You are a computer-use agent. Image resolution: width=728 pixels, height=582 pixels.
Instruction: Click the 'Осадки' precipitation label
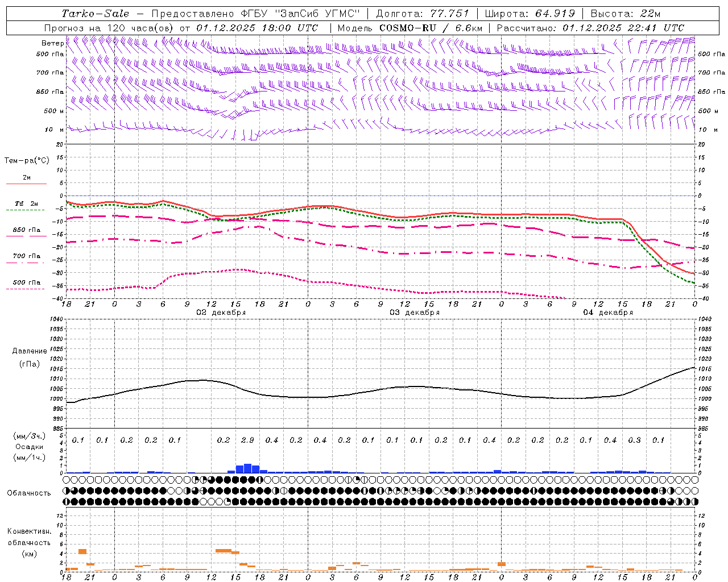pos(30,447)
